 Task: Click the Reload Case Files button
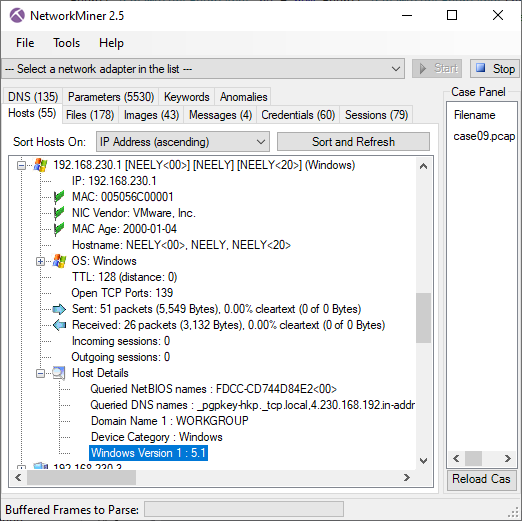482,479
